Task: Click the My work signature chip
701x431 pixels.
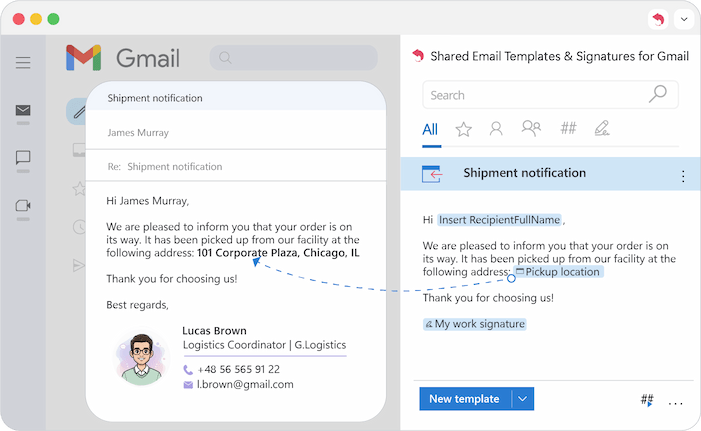Action: coord(475,324)
